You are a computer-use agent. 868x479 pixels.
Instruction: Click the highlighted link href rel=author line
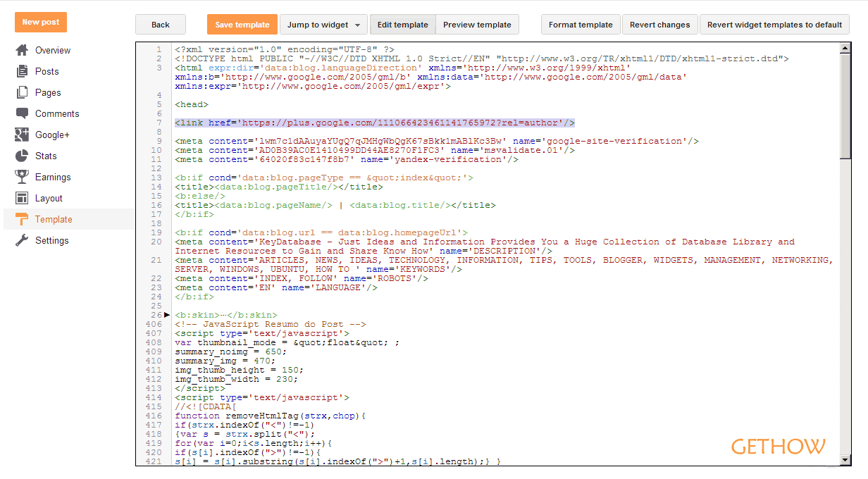[x=375, y=123]
